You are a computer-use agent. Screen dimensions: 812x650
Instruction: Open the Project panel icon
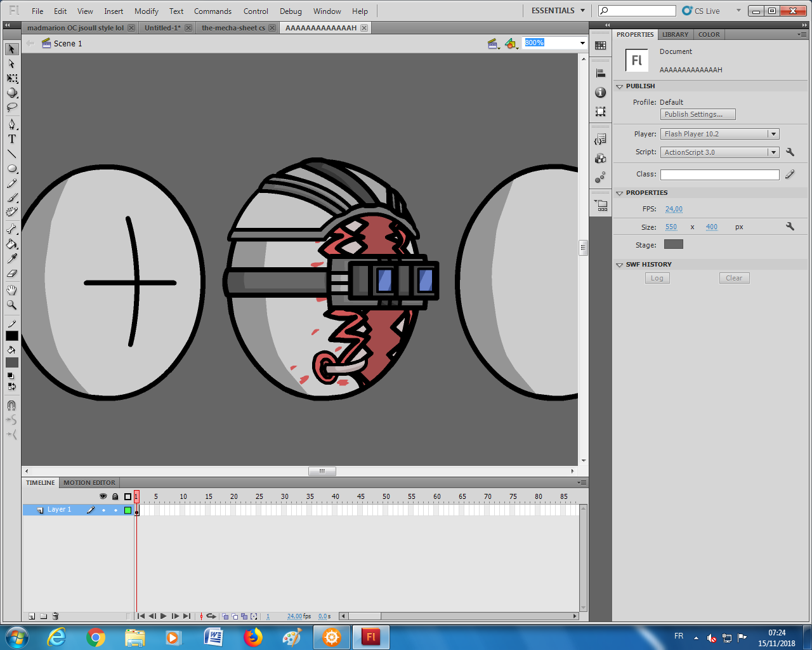click(601, 206)
